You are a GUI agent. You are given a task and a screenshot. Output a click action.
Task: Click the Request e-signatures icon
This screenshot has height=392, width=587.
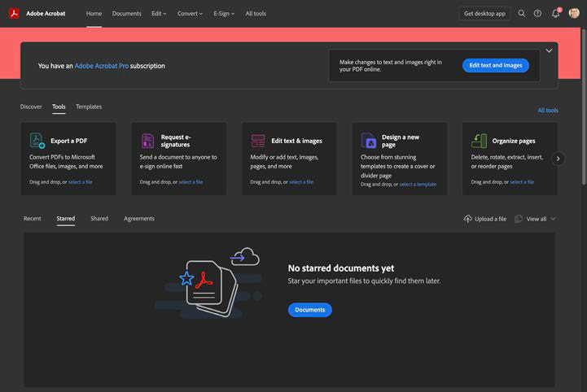pos(147,141)
